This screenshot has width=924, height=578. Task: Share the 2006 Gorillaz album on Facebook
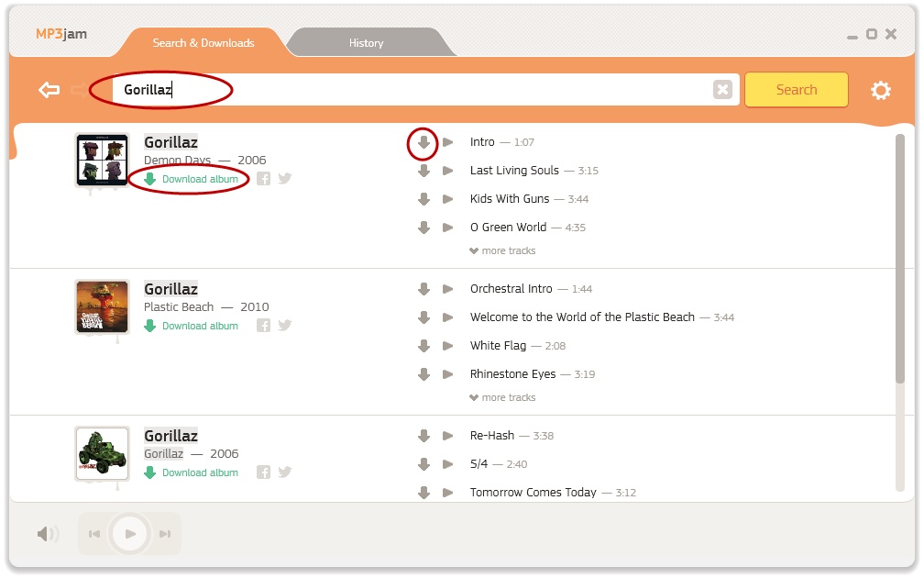point(263,472)
